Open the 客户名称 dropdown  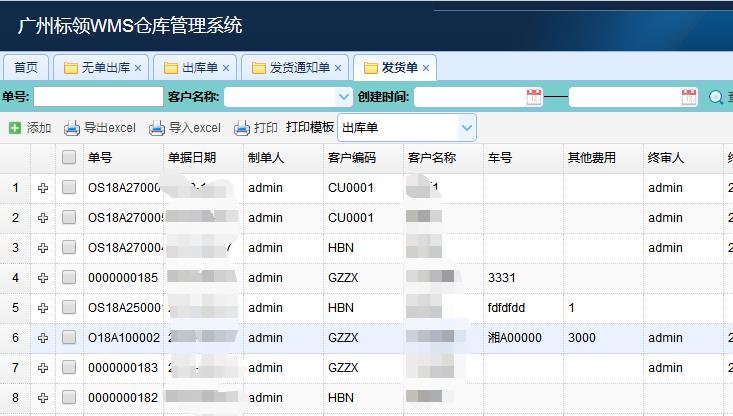[x=343, y=97]
